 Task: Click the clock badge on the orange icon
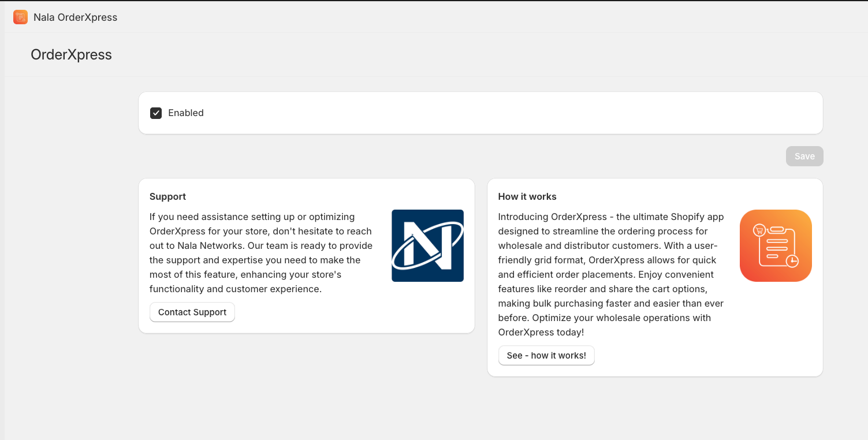point(793,261)
